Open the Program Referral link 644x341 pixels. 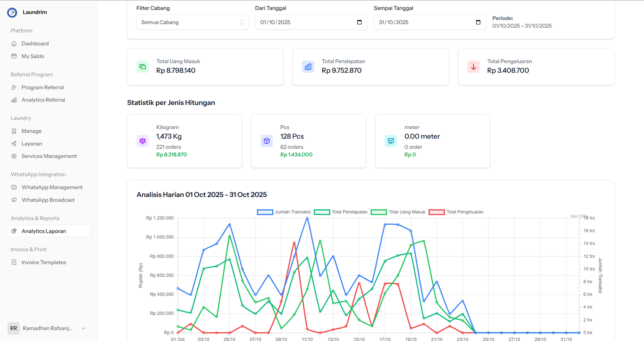(x=43, y=87)
